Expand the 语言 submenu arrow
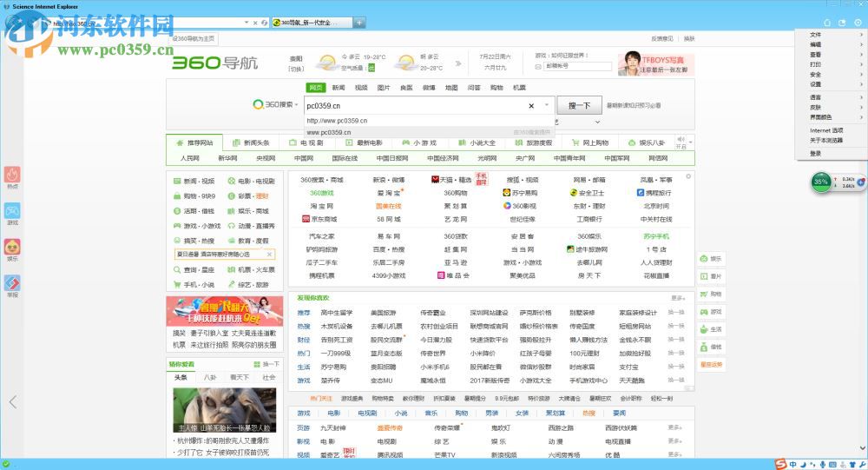Viewport: 868px width, 470px height. [x=861, y=97]
